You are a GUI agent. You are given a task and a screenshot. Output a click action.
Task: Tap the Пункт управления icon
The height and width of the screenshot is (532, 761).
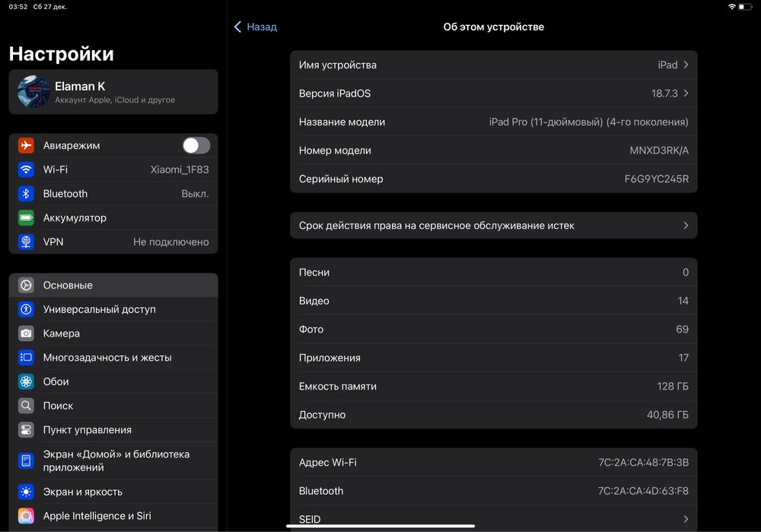point(26,429)
